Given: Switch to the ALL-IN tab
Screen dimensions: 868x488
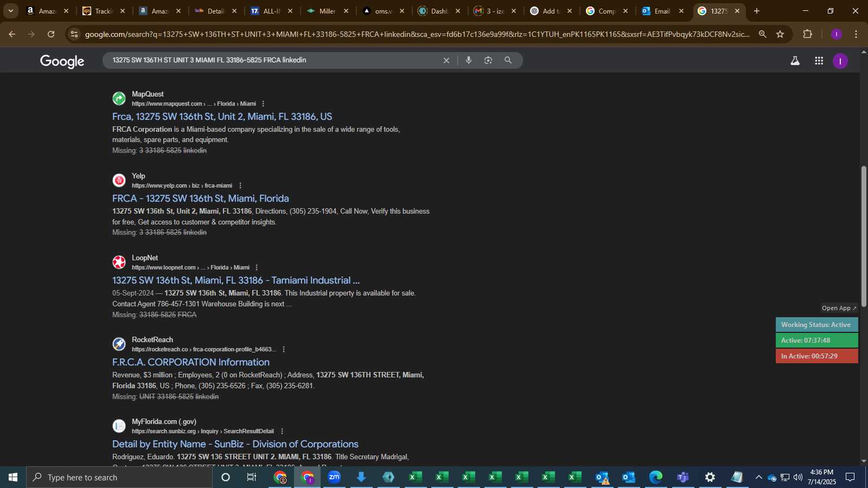Looking at the screenshot, I should 271,11.
